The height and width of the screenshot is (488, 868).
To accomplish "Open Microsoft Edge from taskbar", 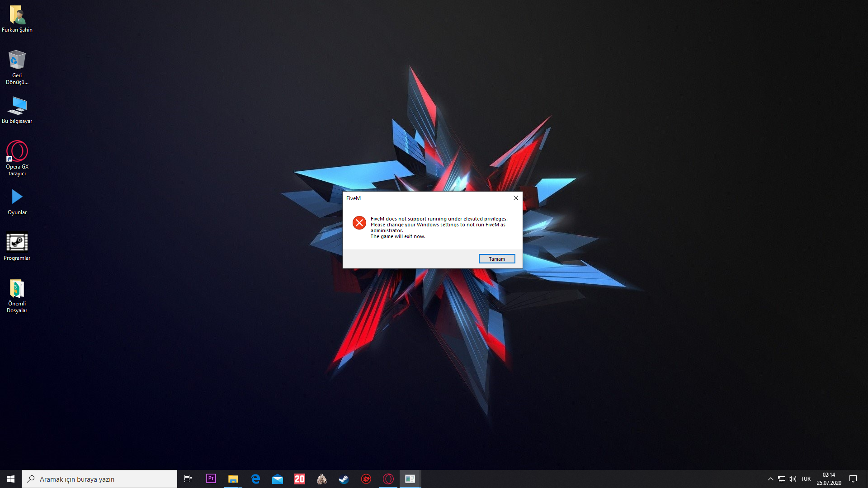I will click(x=255, y=479).
